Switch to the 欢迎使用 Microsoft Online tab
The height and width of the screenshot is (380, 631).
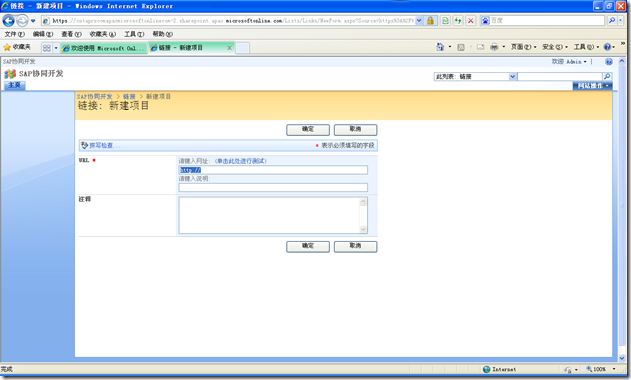point(104,48)
